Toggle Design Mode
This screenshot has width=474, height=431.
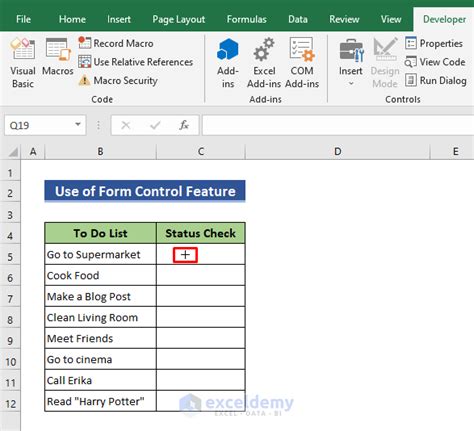385,63
